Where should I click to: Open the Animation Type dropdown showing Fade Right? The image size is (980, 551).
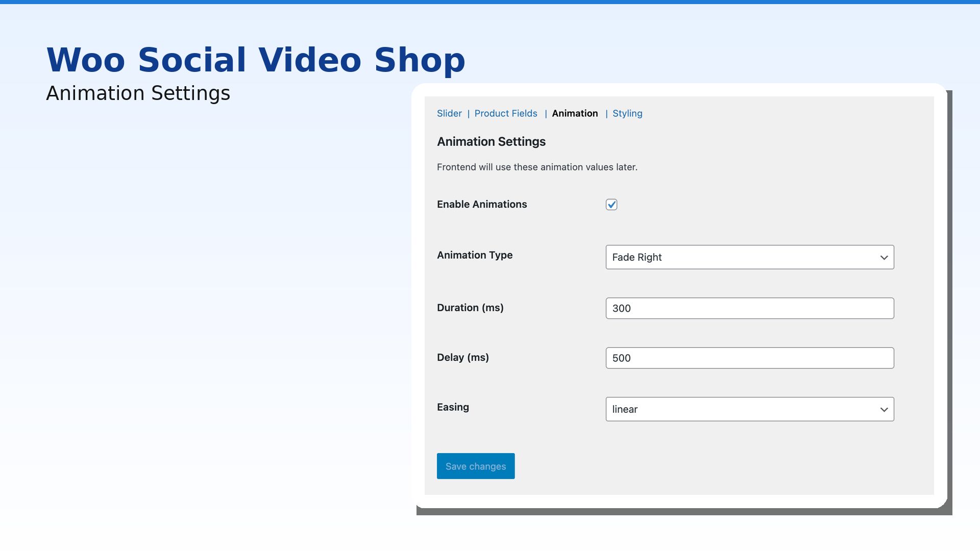tap(740, 257)
